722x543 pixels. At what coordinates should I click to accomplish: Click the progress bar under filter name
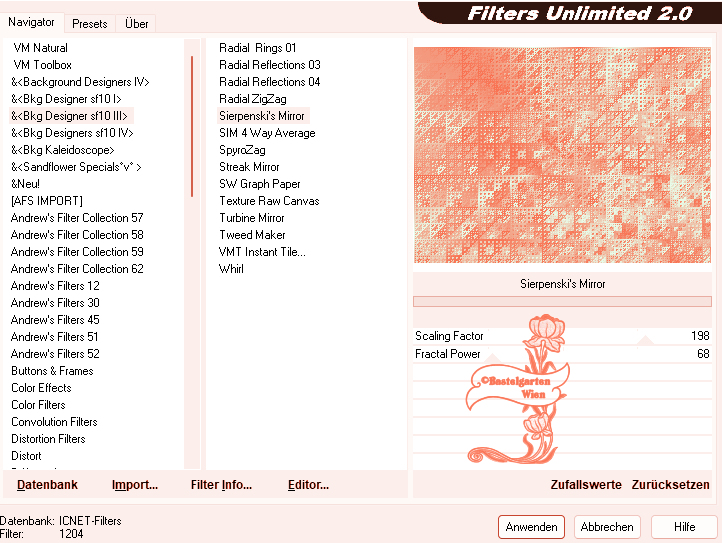pyautogui.click(x=562, y=302)
